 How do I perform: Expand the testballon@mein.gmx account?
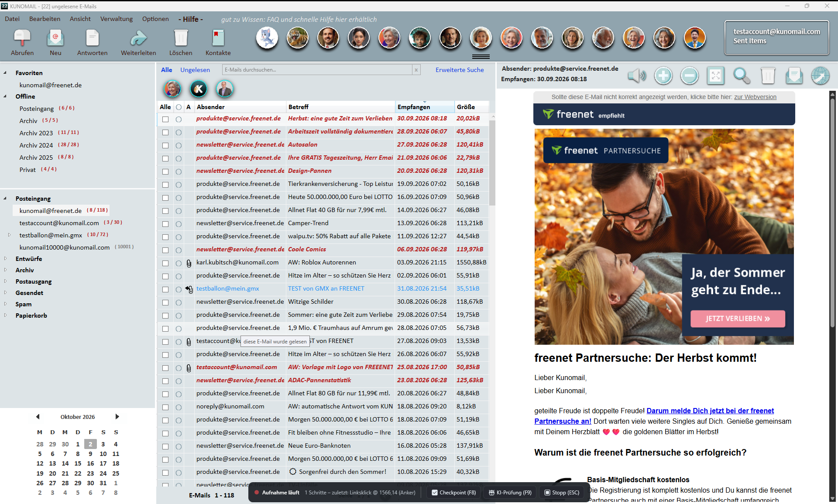9,235
